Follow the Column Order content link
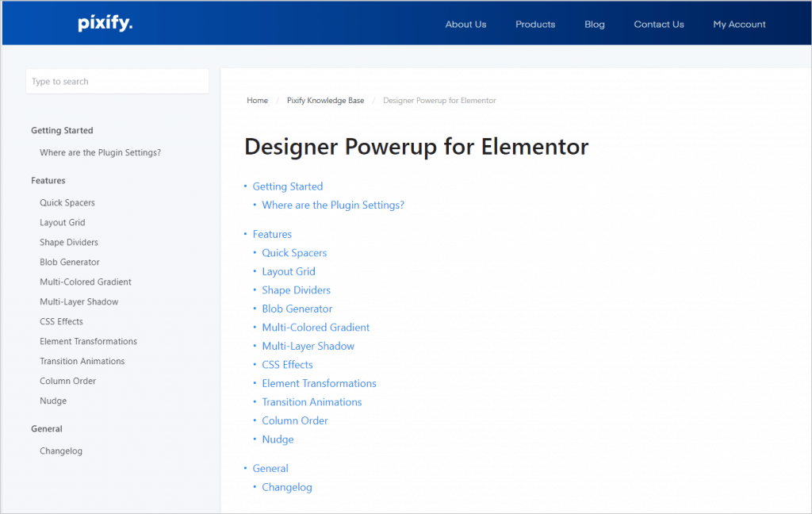812x514 pixels. [x=295, y=420]
